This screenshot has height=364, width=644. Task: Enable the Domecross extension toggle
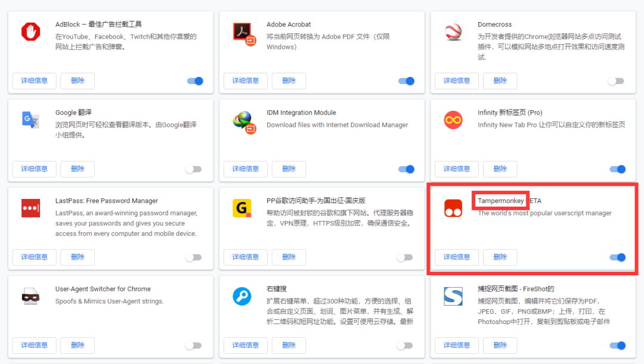[x=616, y=81]
